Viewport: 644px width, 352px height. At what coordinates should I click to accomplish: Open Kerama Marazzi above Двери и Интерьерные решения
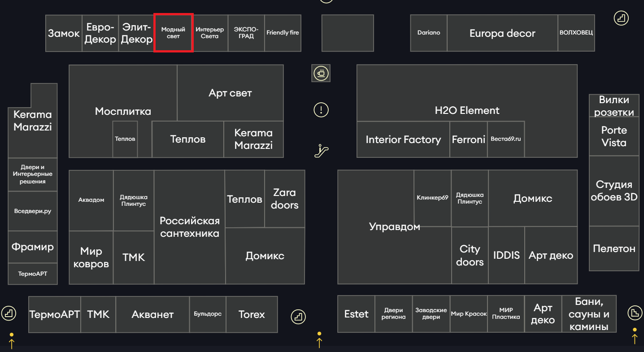point(33,121)
